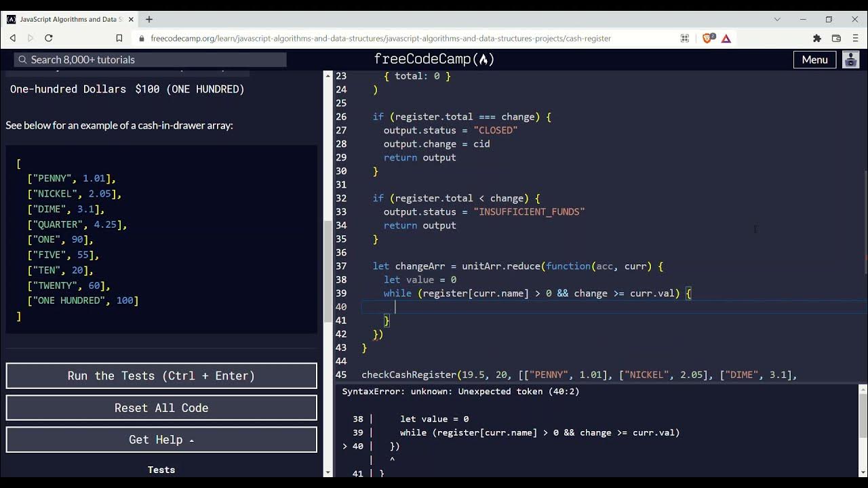This screenshot has width=868, height=488.
Task: Click the freeCodeCamp logo
Action: pyautogui.click(x=434, y=59)
